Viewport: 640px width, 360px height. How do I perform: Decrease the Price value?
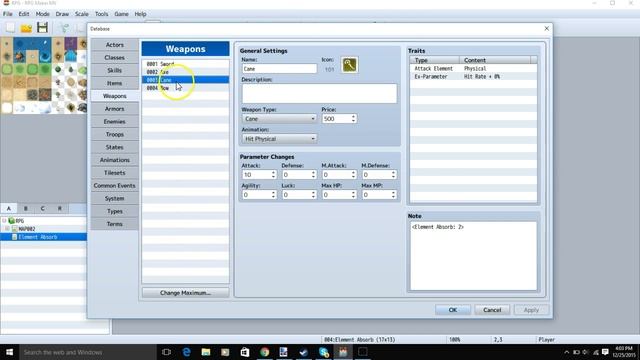click(x=353, y=121)
